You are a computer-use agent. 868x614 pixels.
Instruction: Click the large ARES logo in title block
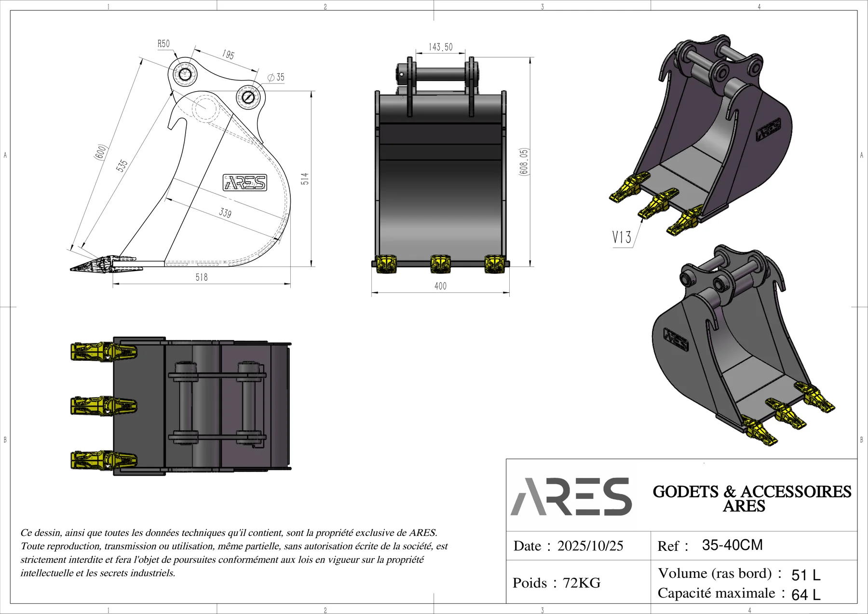click(x=571, y=497)
